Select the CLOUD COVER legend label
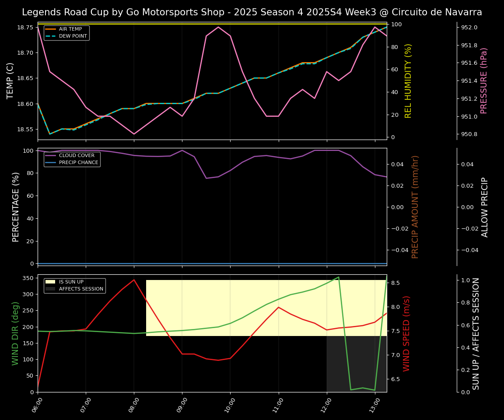This screenshot has height=420, width=504. 77,155
